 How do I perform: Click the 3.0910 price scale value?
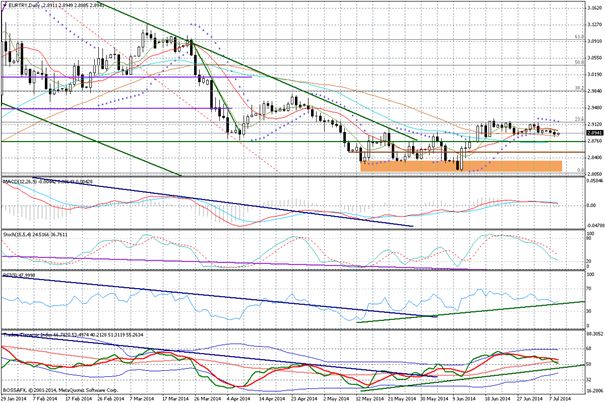(593, 41)
